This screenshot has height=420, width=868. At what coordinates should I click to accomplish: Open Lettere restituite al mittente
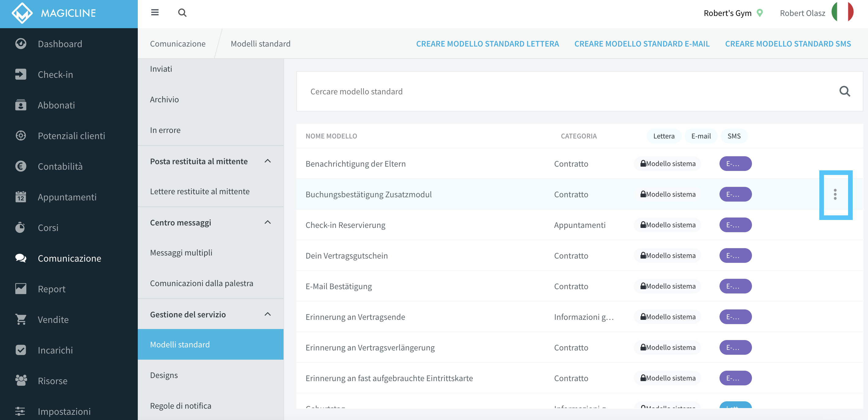coord(211,191)
